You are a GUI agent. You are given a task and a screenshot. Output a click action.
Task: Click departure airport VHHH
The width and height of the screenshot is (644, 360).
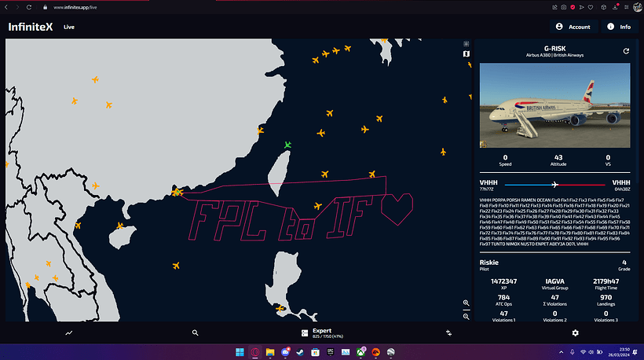[488, 182]
